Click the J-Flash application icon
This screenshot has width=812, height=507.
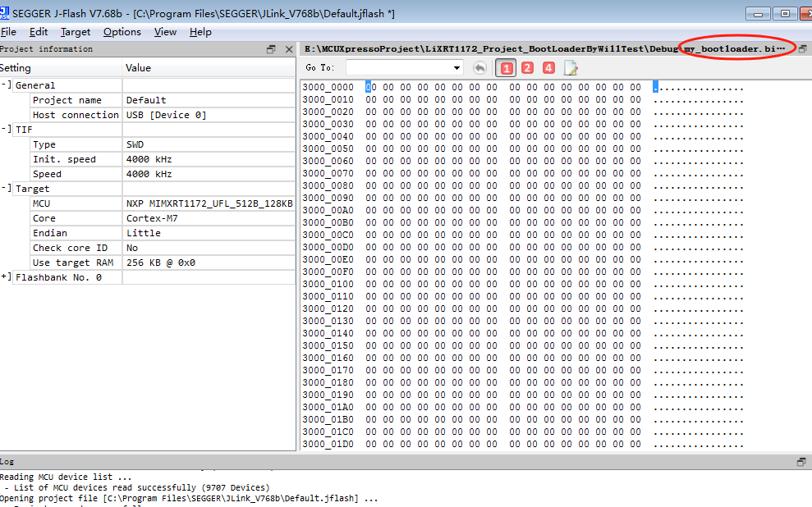[7, 13]
